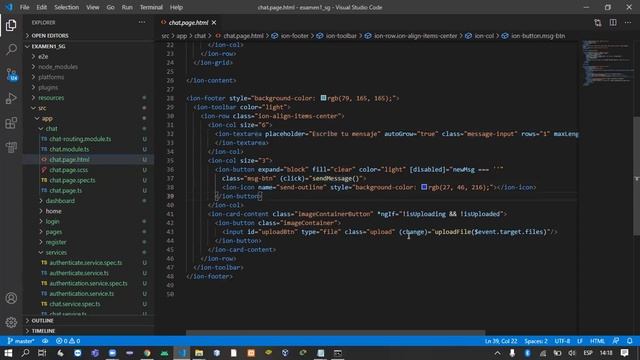
Task: Collapse the services folder
Action: click(x=88, y=252)
